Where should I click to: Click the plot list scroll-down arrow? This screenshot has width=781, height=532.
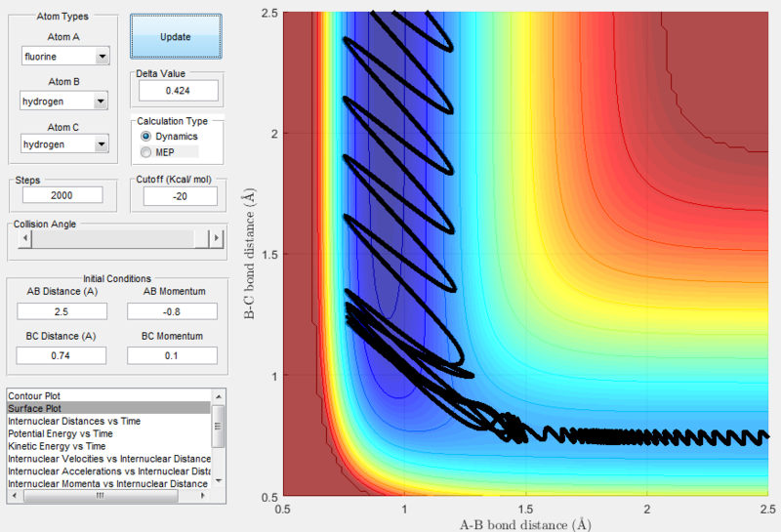(x=219, y=481)
